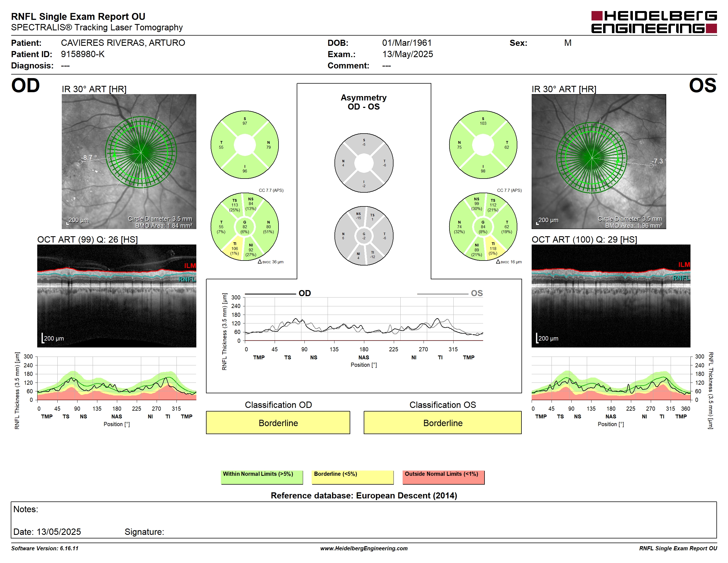Click the gray OS line legend label
Image resolution: width=728 pixels, height=563 pixels.
tap(477, 293)
